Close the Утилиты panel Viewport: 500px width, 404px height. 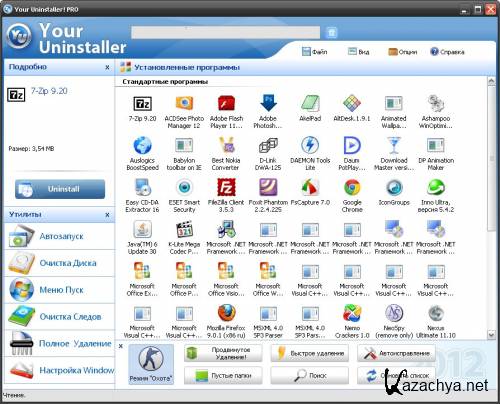(107, 215)
